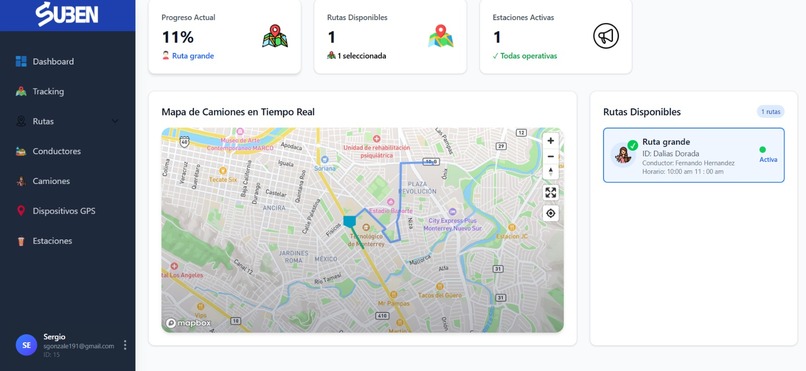Click the map icon in Rutas Disponibles card
Viewport: 806px width, 371px height.
coord(441,36)
